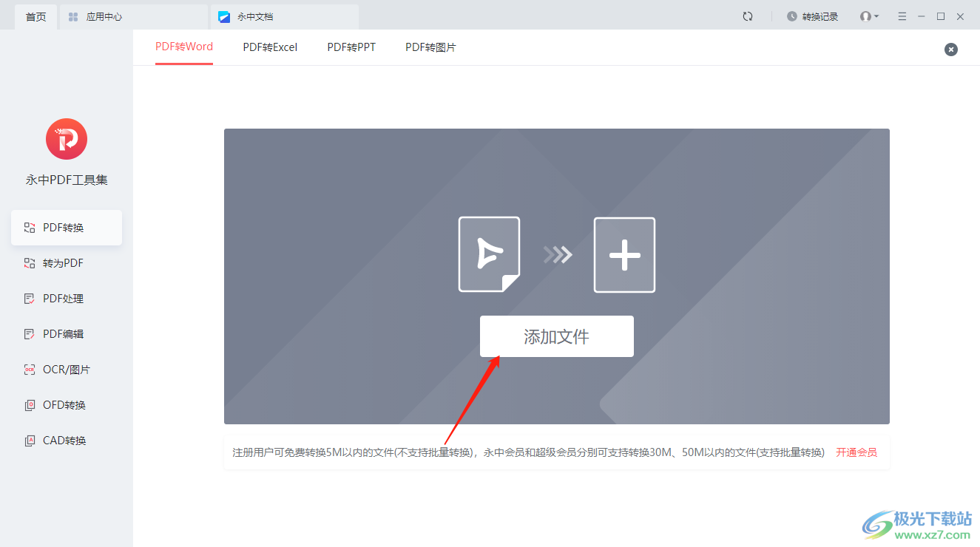The image size is (980, 547).
Task: Click the OCR/图片 scan icon
Action: pyautogui.click(x=30, y=370)
